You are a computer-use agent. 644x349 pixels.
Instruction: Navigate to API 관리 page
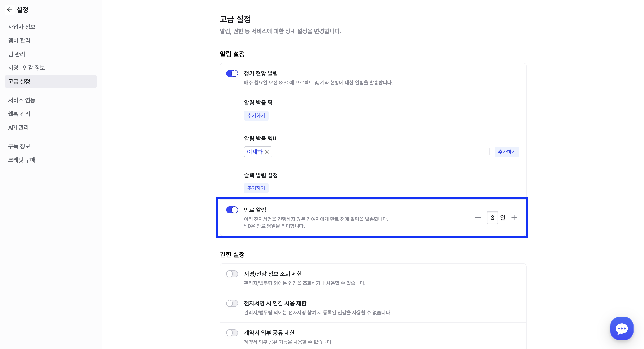point(18,128)
